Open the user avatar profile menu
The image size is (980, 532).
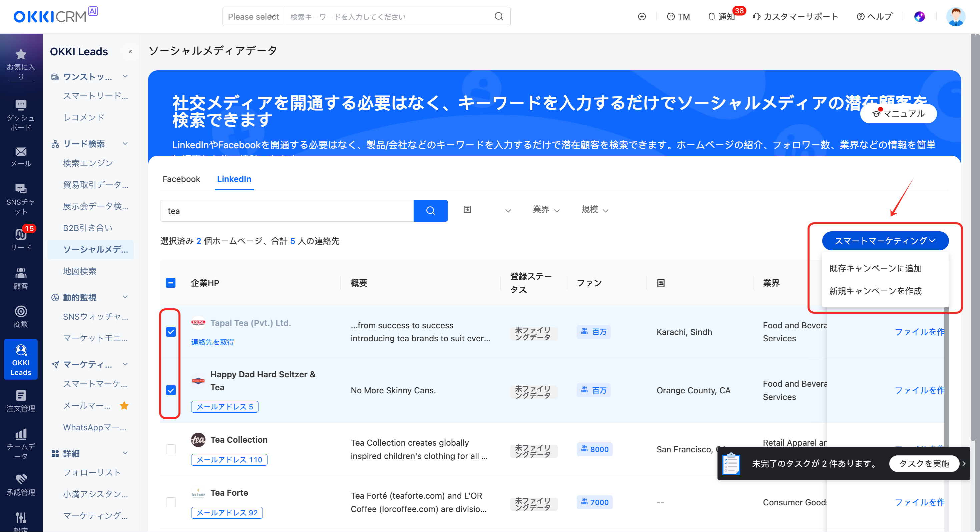tap(955, 16)
